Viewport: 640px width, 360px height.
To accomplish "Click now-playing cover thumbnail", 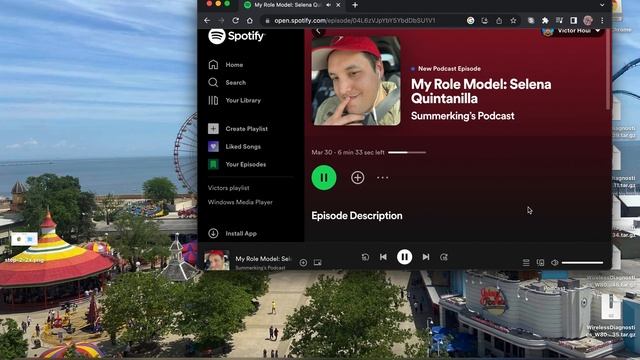I will pyautogui.click(x=216, y=260).
